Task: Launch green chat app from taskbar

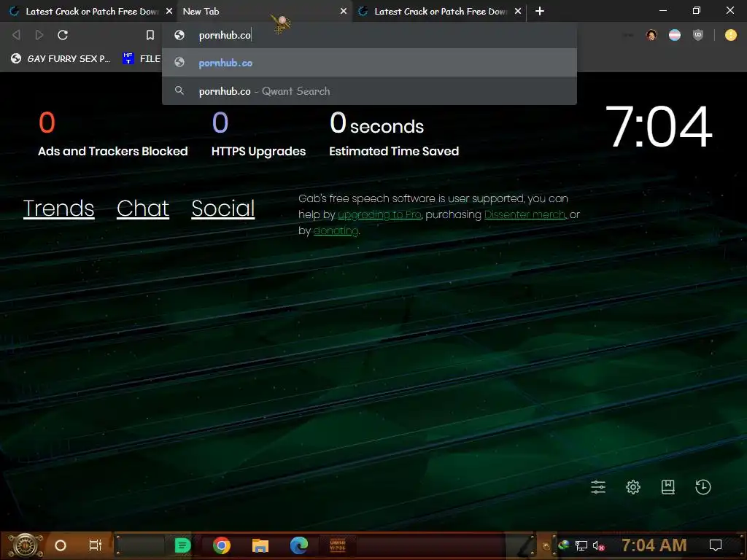Action: coord(182,545)
